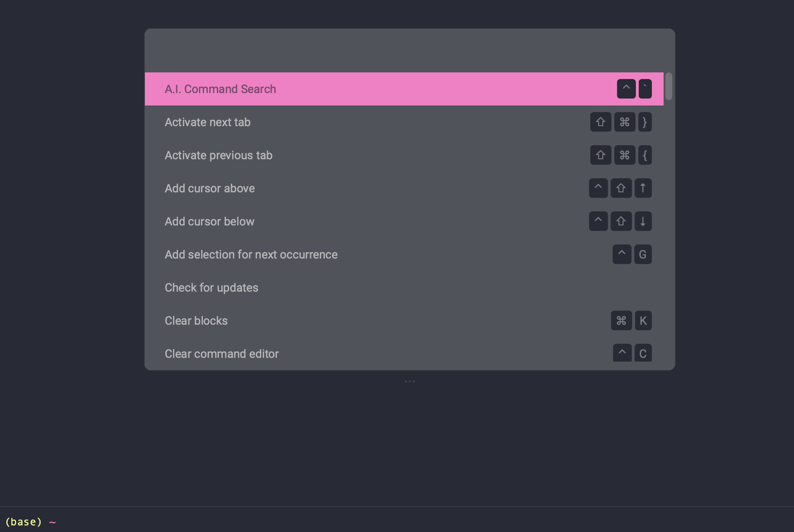
Task: Select the A.I. Command Search entry
Action: pyautogui.click(x=404, y=89)
